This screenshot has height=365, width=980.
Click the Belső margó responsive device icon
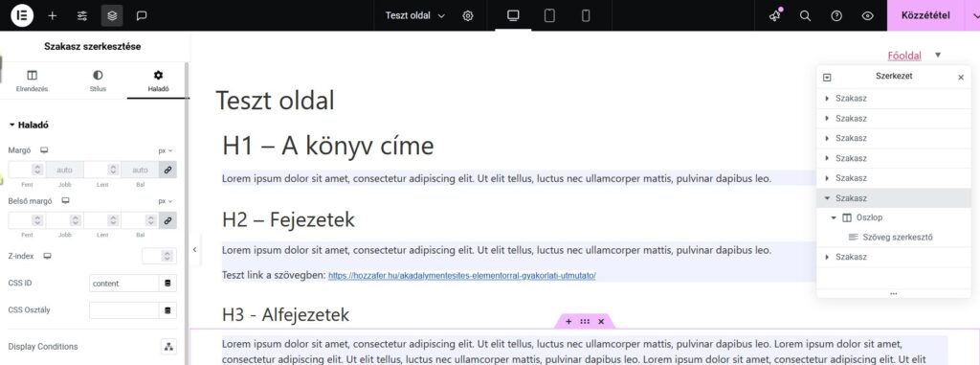[65, 201]
